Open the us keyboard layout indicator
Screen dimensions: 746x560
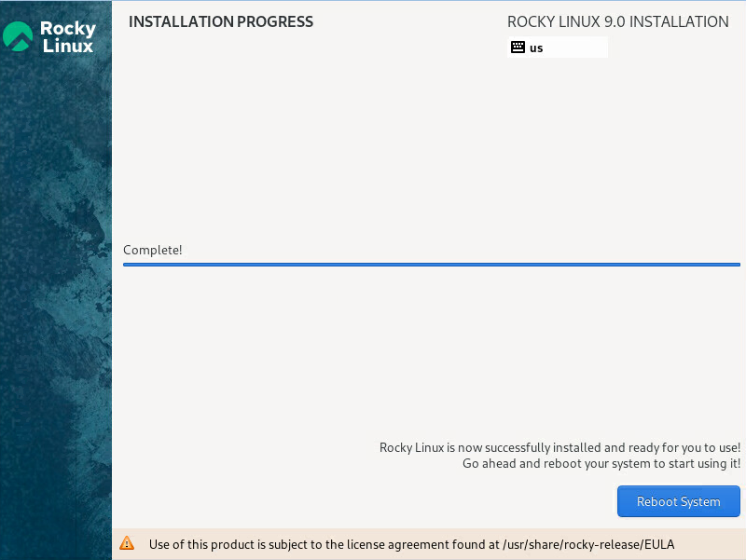558,48
